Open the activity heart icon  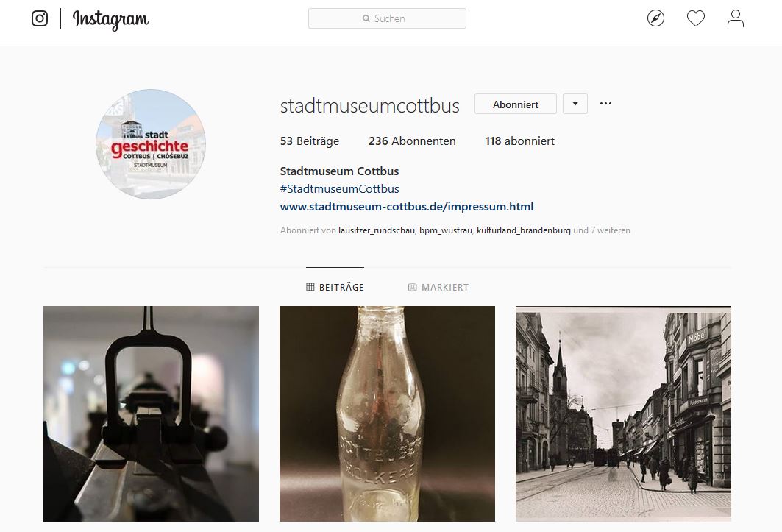pyautogui.click(x=695, y=18)
